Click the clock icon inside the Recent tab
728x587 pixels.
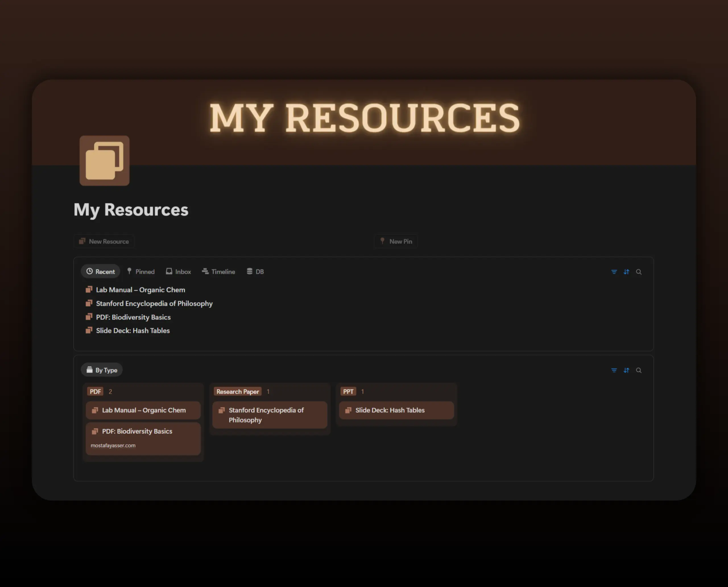(90, 271)
